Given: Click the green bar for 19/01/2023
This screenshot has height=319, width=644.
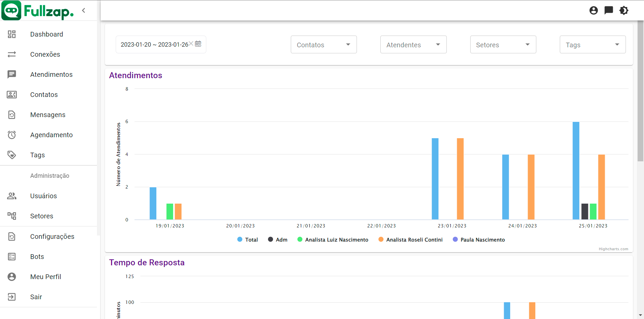Looking at the screenshot, I should (170, 212).
